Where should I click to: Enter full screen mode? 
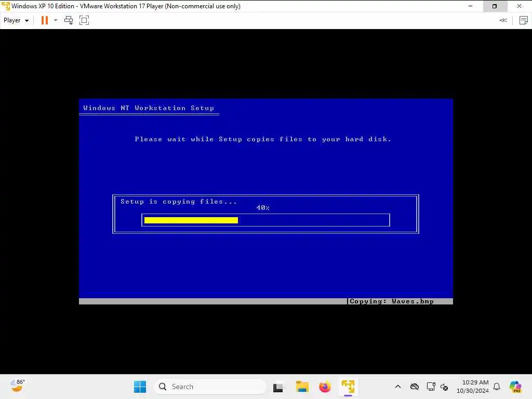coord(84,20)
